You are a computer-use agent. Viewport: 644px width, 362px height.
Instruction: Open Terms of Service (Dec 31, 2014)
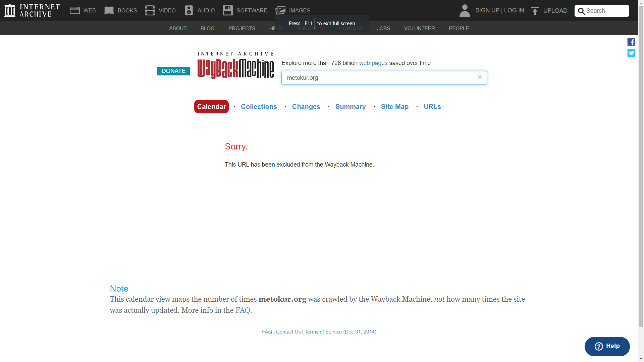tap(340, 332)
